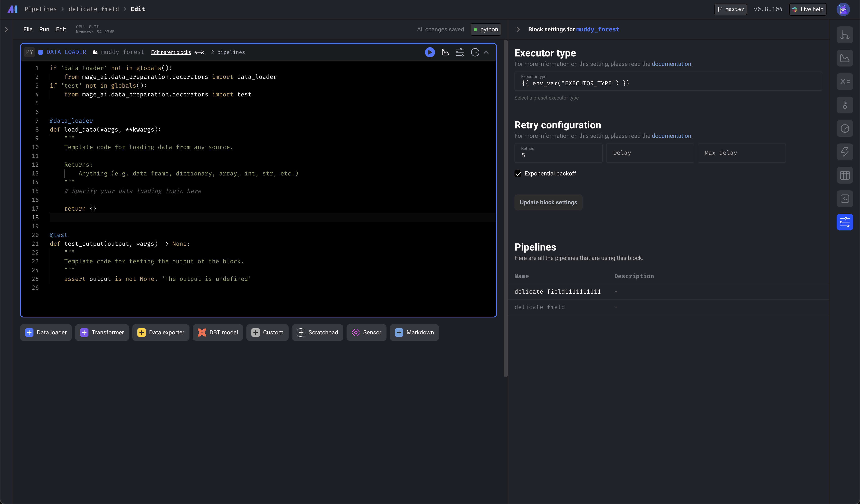This screenshot has height=504, width=860.
Task: Click the unlink arrow icon beside Edit parent blocks
Action: pyautogui.click(x=199, y=52)
